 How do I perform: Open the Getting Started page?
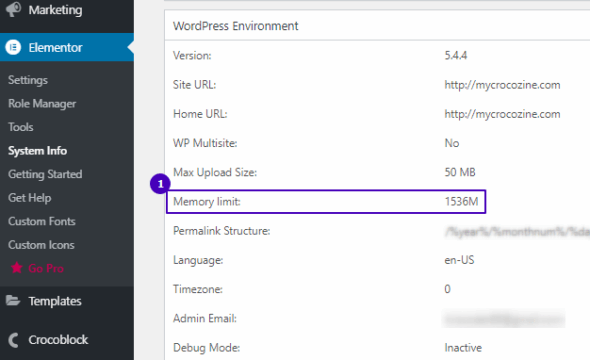coord(45,174)
